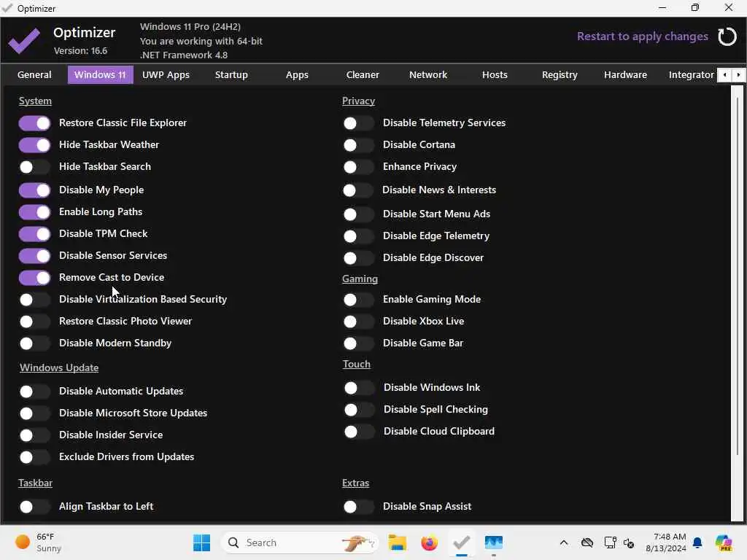Turn on Disable Xbox Live
The height and width of the screenshot is (560, 747).
coord(358,322)
